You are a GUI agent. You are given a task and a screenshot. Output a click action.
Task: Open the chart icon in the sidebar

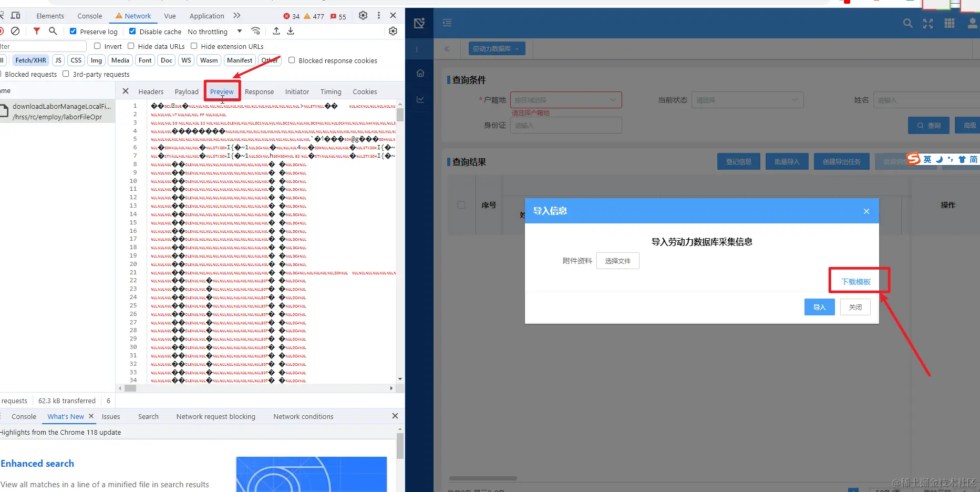click(420, 99)
